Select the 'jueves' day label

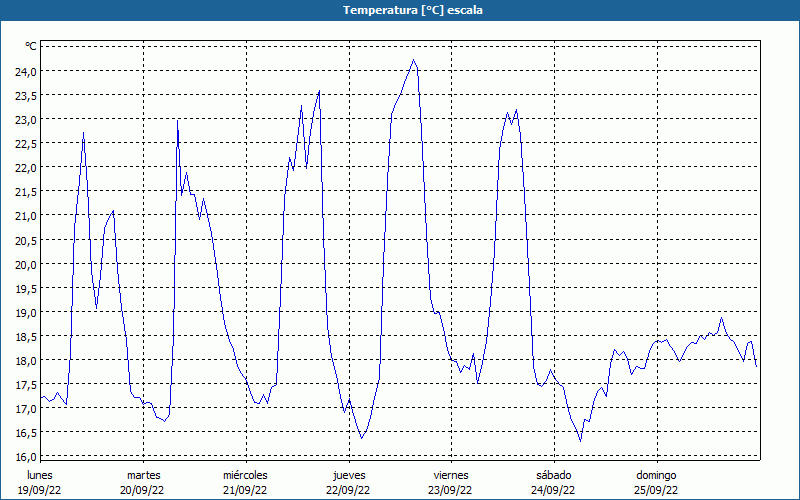click(x=349, y=475)
